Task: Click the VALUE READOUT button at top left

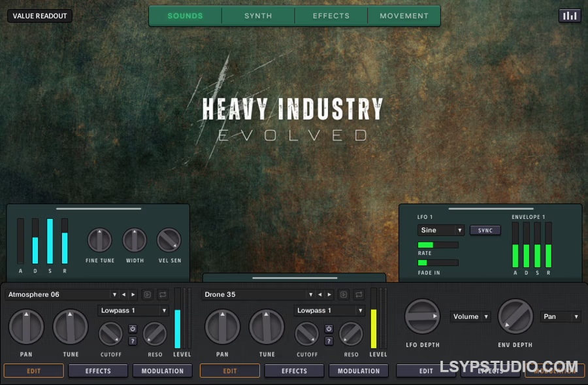Action: pos(39,16)
